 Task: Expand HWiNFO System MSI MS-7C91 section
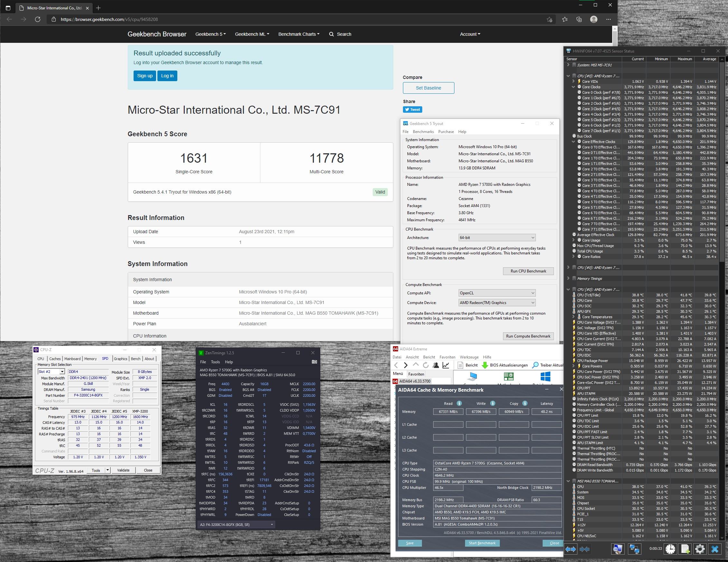[x=568, y=65]
